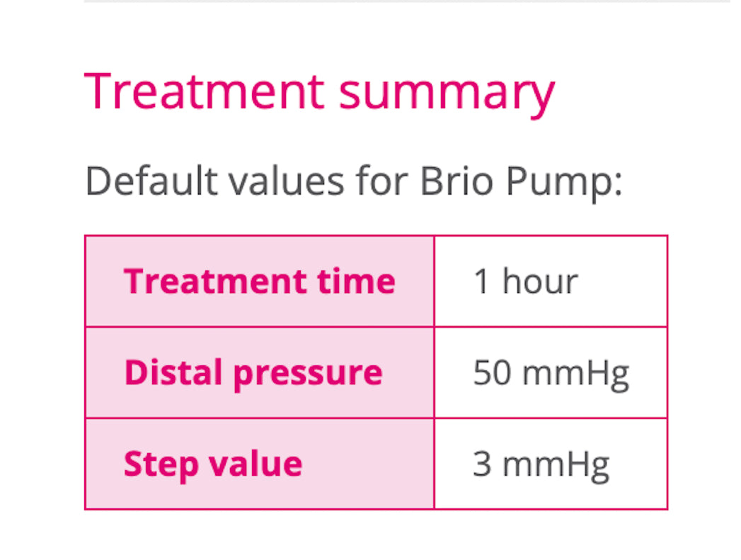Click the mmHg unit in the Step value row
The height and width of the screenshot is (560, 741).
tap(556, 467)
